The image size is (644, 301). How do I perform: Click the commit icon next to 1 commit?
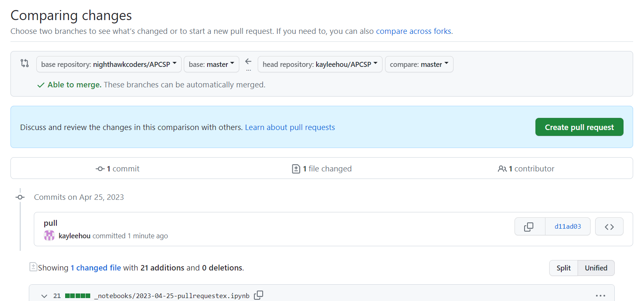point(100,168)
